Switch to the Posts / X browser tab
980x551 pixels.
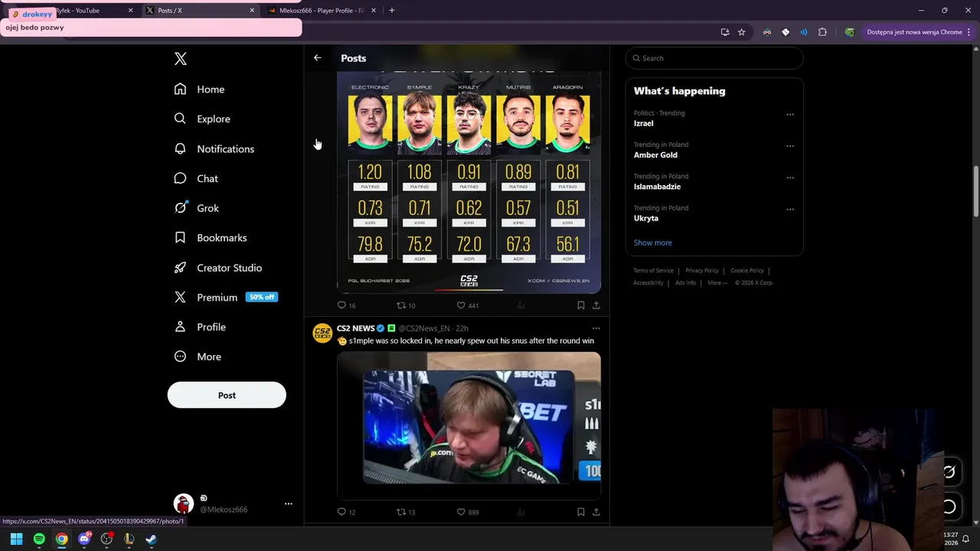tap(201, 11)
